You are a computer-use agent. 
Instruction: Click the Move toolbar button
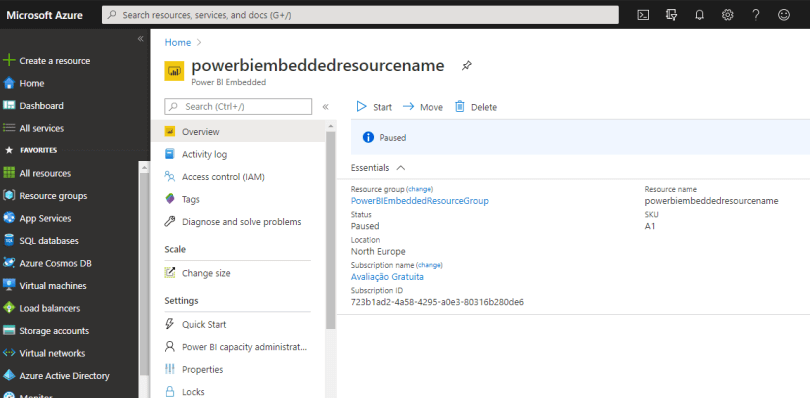click(x=423, y=107)
